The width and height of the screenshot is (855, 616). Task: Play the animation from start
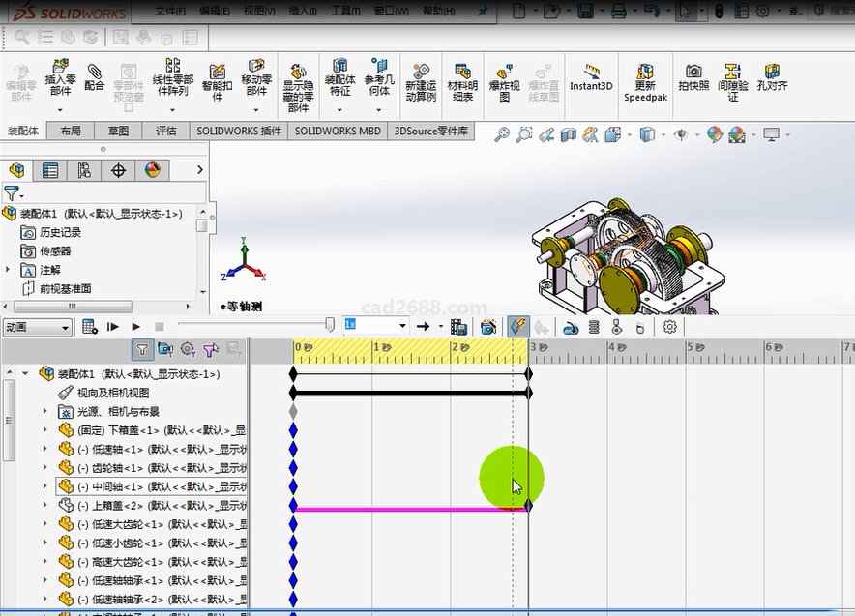[113, 327]
